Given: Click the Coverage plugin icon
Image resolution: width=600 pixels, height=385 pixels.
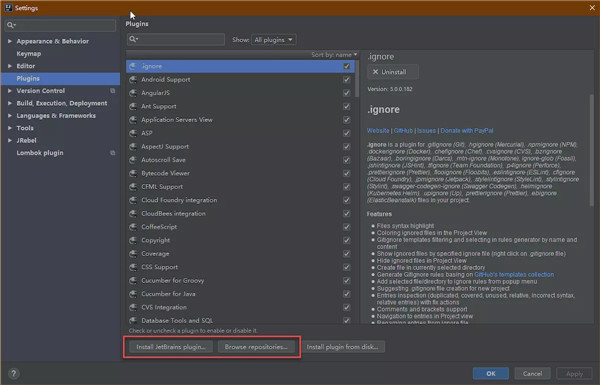Looking at the screenshot, I should point(133,254).
